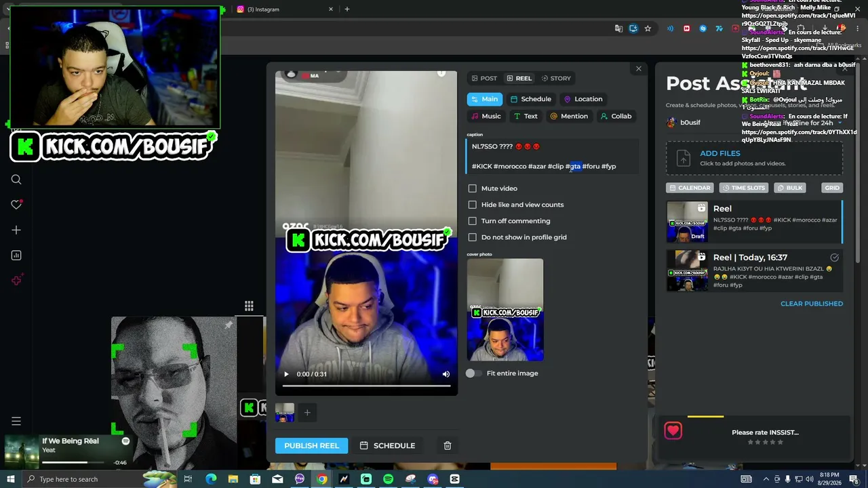Viewport: 868px width, 488px height.
Task: Open the Location options tab
Action: pos(583,99)
